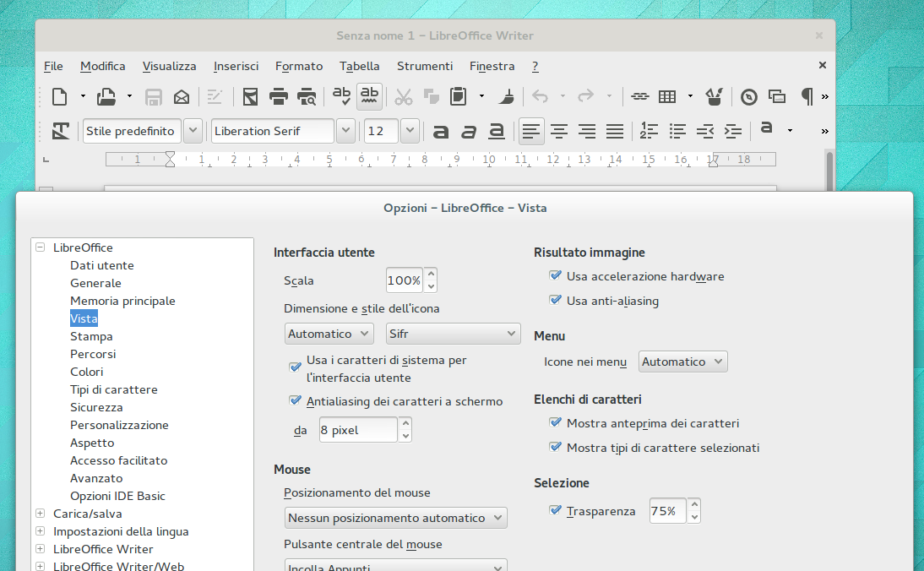Click the Undo arrow icon
Screen dimensions: 924x571
540,96
